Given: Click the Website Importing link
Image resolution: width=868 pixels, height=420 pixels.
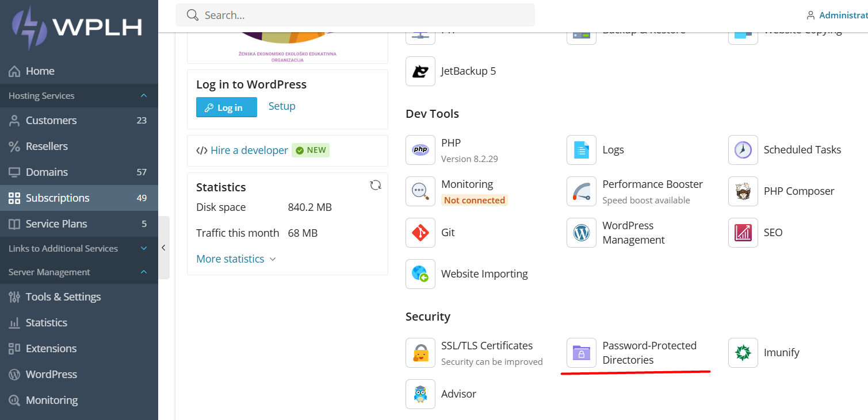Looking at the screenshot, I should pos(484,274).
